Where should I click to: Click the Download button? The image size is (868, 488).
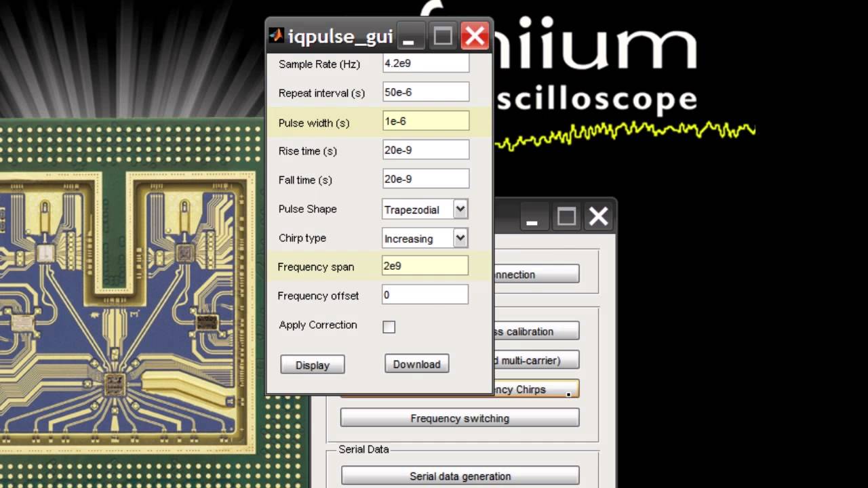point(416,364)
